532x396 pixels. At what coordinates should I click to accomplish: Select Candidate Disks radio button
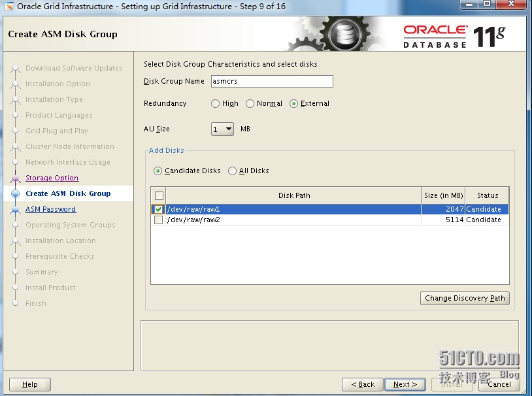pyautogui.click(x=158, y=171)
